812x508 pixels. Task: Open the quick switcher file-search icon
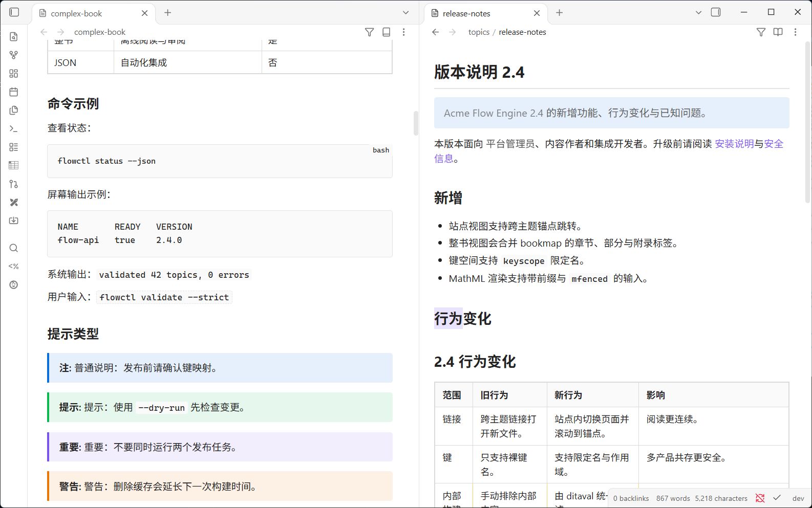click(x=14, y=37)
